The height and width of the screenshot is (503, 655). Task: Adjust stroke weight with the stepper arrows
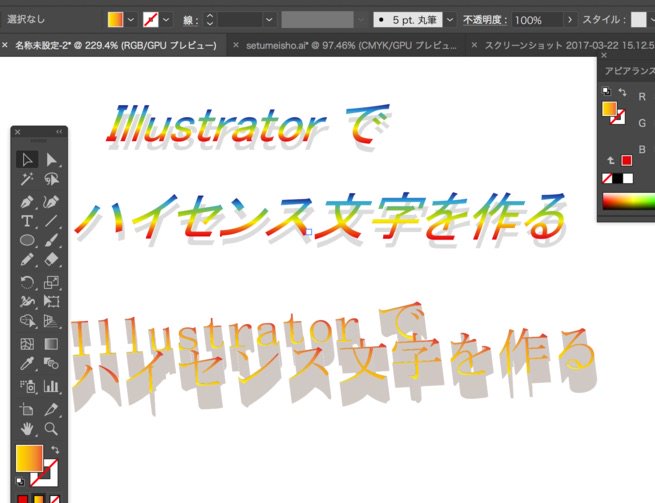click(x=210, y=20)
